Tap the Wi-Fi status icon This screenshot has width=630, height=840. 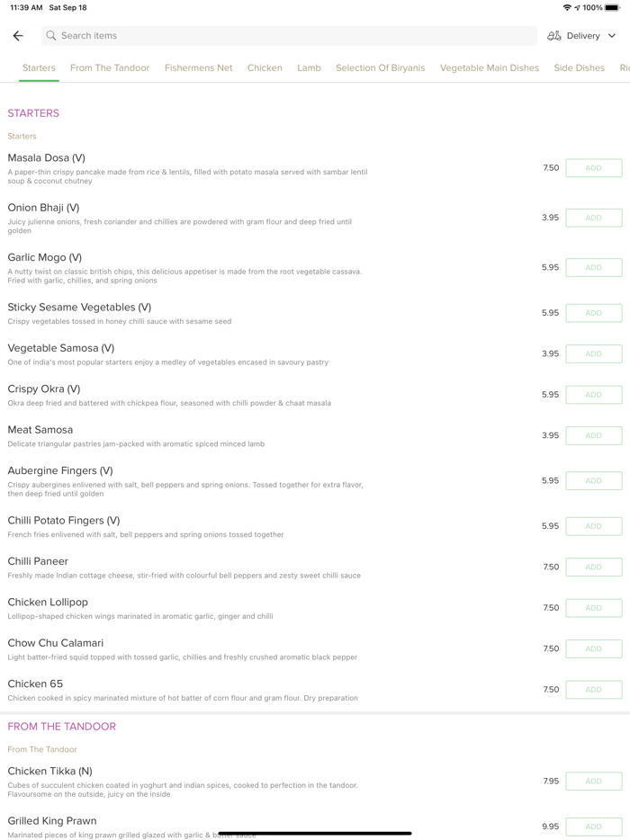coord(567,7)
